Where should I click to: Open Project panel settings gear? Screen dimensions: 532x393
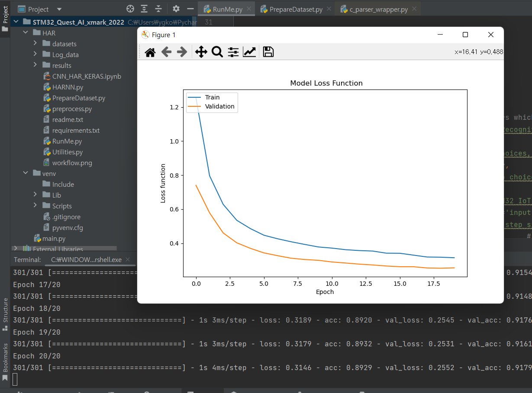(x=176, y=9)
